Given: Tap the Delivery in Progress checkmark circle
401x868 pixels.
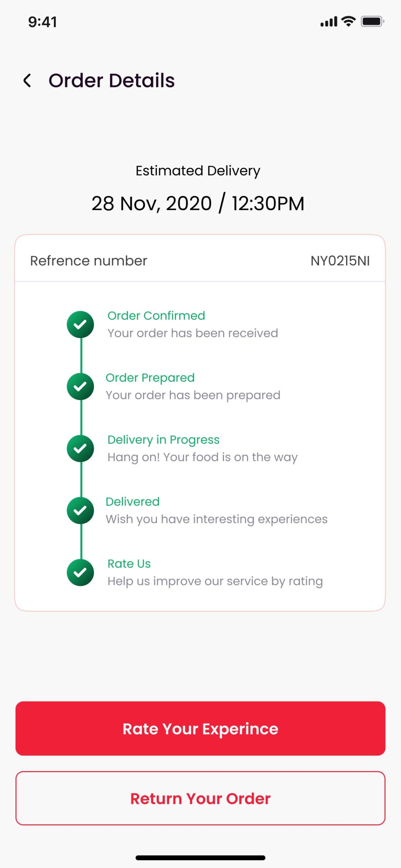Looking at the screenshot, I should [x=80, y=449].
